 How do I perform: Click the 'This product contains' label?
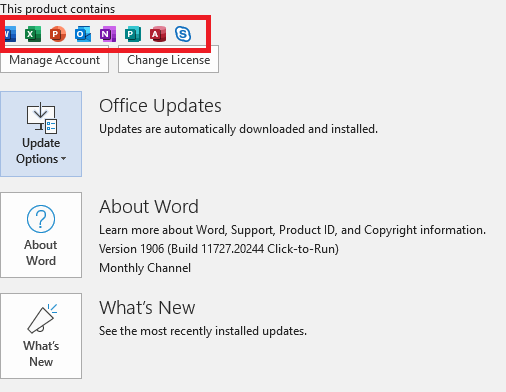pyautogui.click(x=57, y=9)
